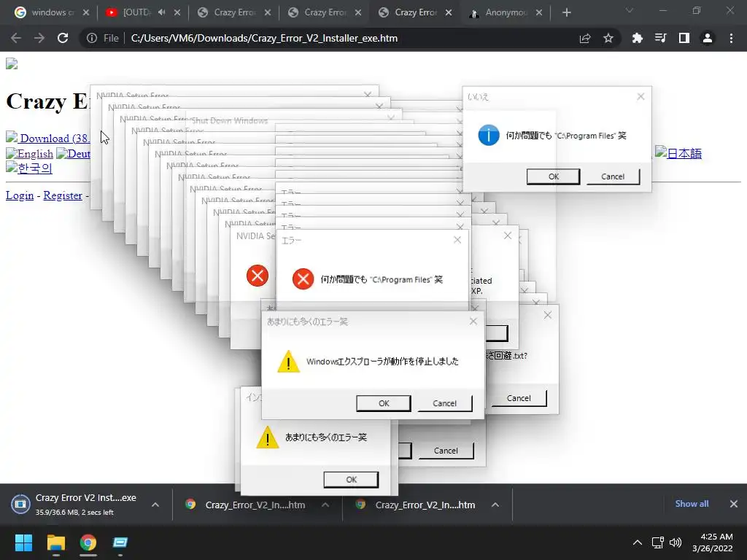Open tab search chevron in title bar
The height and width of the screenshot is (560, 747).
[x=630, y=10]
